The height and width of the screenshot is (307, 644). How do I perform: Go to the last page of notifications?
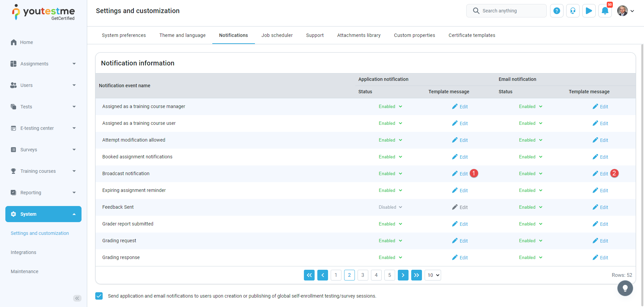416,275
